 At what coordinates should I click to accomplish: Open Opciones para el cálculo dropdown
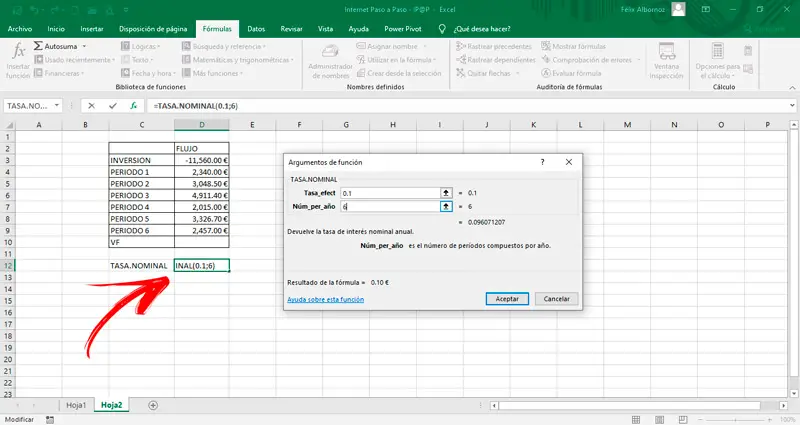point(718,60)
